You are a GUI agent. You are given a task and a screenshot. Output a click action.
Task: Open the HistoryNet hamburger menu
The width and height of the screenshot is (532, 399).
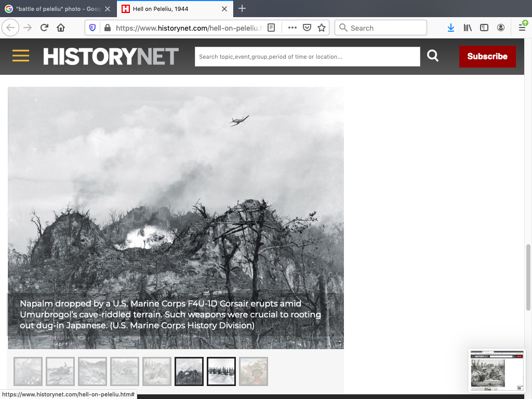(x=21, y=56)
